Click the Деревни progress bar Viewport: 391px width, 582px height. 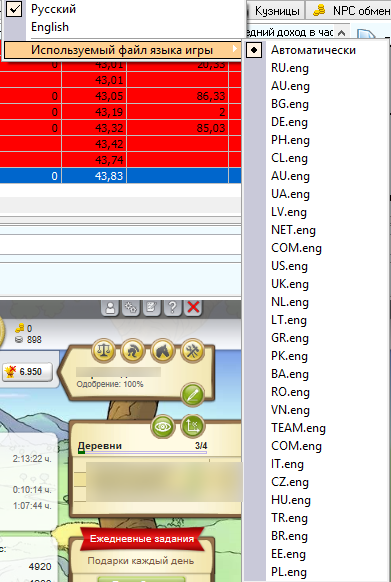(x=143, y=452)
